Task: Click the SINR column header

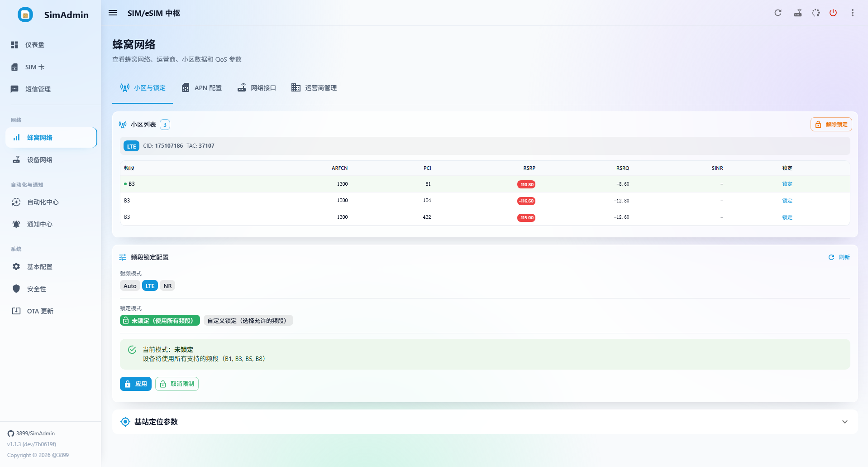Action: [x=717, y=168]
